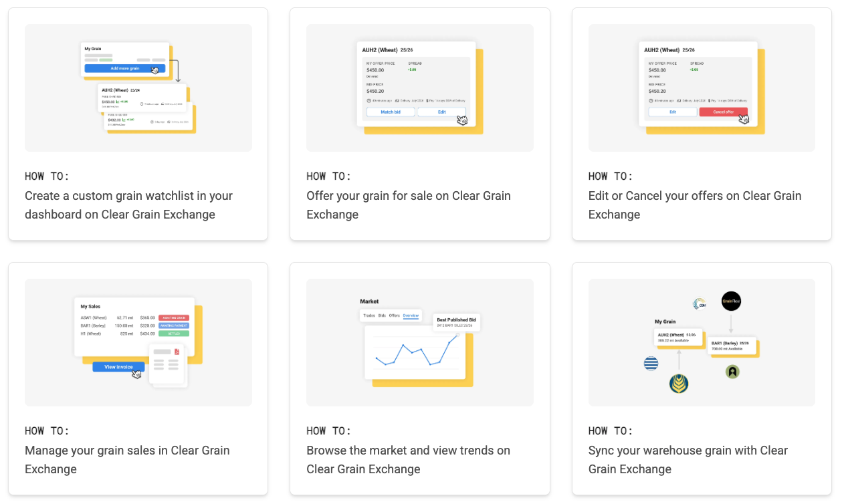Open the custom grain watchlist how-to article

tap(128, 205)
